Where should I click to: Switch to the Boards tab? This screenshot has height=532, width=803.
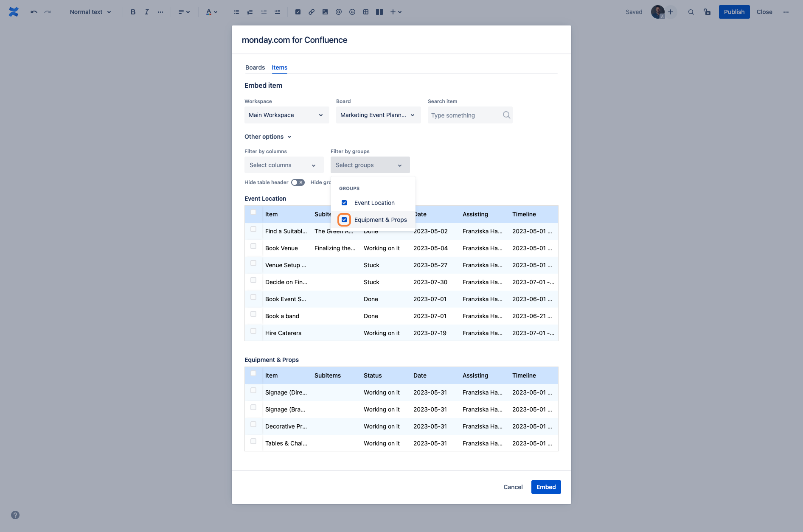[255, 67]
